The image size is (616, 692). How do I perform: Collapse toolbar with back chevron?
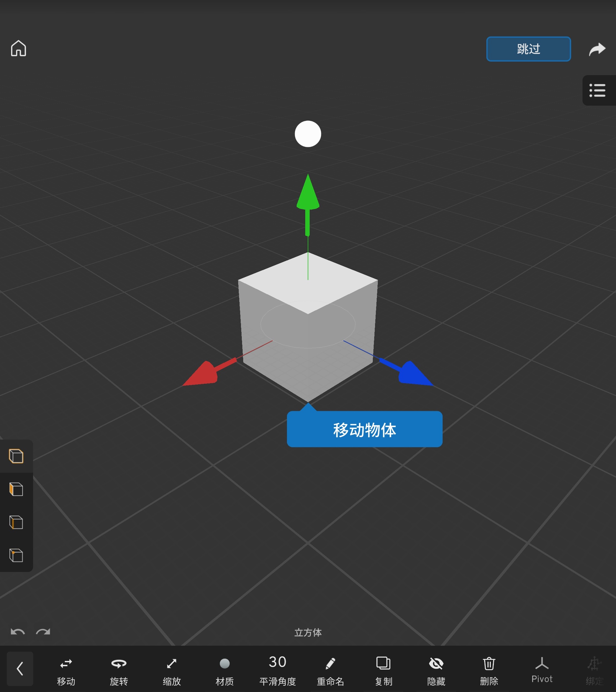click(x=20, y=669)
